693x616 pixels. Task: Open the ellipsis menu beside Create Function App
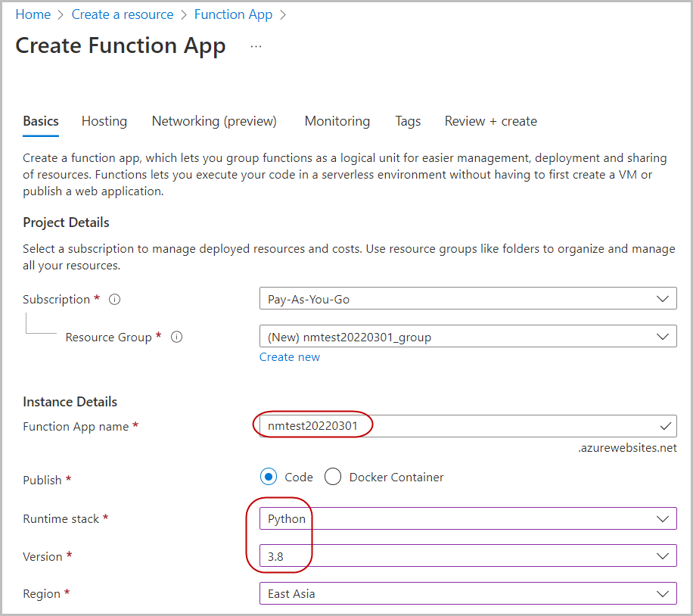[256, 46]
